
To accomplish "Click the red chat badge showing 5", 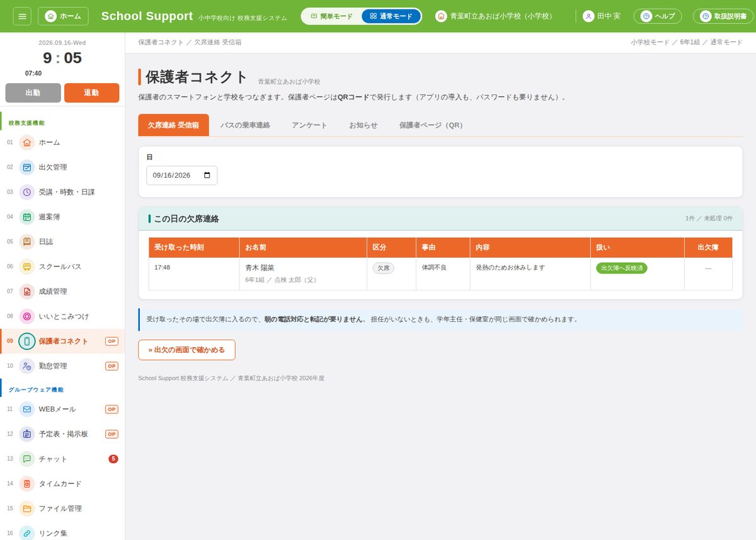I will click(x=113, y=459).
